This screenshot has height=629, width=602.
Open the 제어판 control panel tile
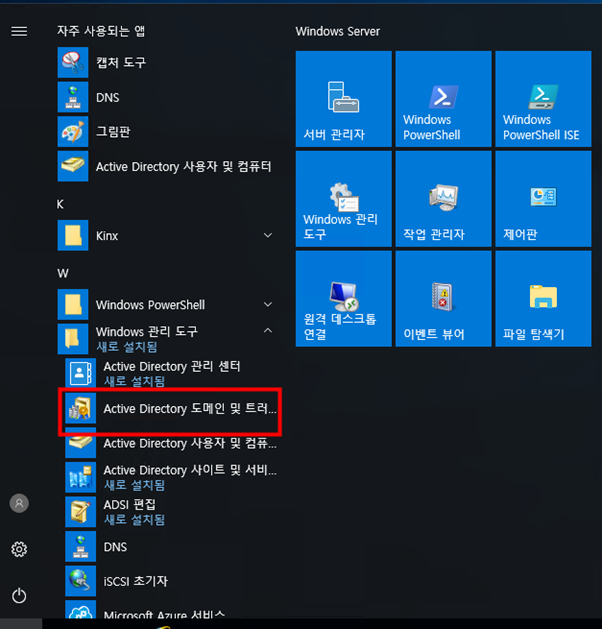(543, 199)
